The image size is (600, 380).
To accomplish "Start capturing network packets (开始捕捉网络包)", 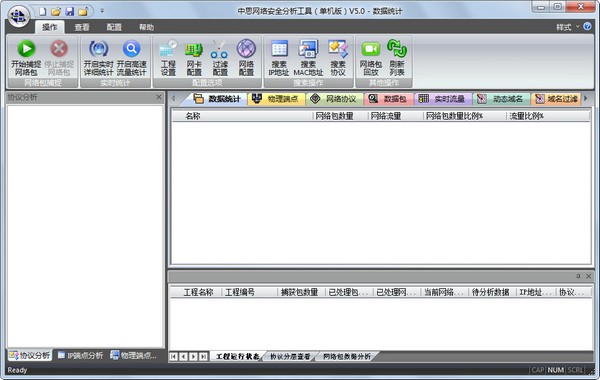I will pos(26,58).
